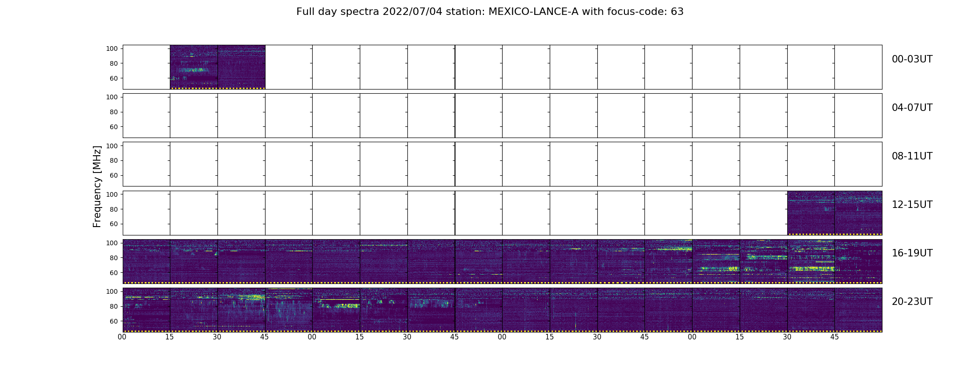Click the '80' frequency tick of the 16-19UT row
Viewport: 980px width, 373px height.
coord(114,257)
